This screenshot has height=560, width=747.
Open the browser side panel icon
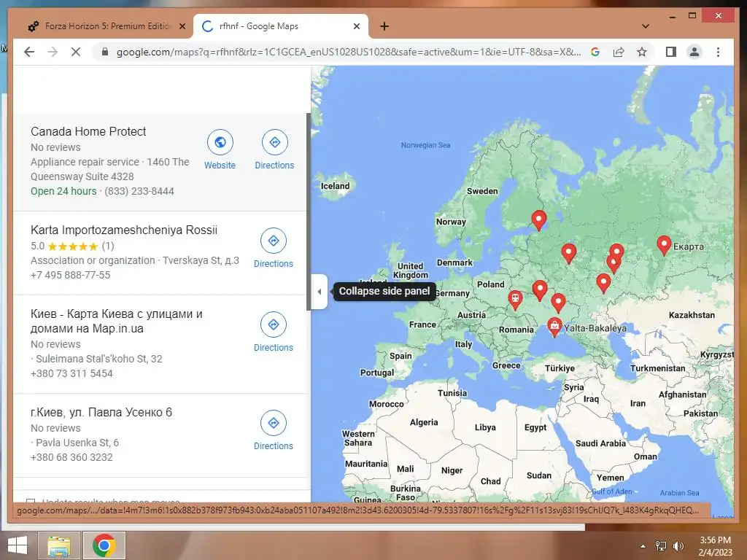click(x=671, y=52)
